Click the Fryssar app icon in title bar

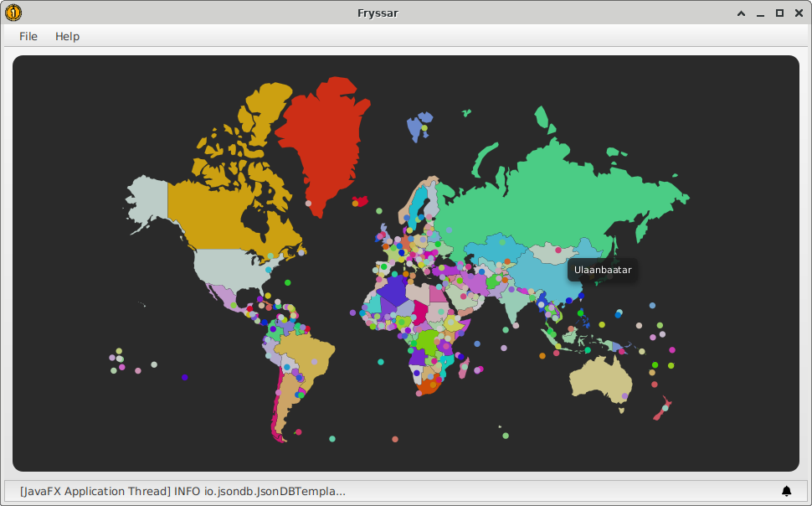point(13,13)
